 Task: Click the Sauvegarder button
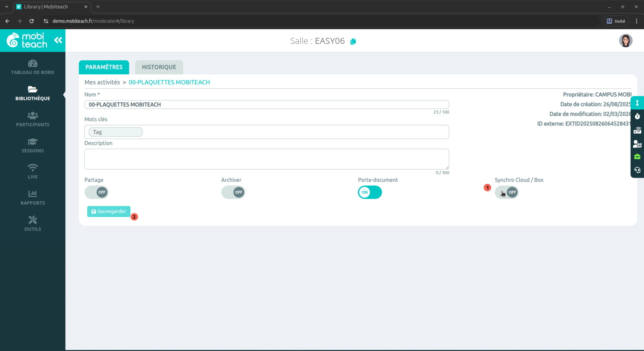pyautogui.click(x=109, y=211)
